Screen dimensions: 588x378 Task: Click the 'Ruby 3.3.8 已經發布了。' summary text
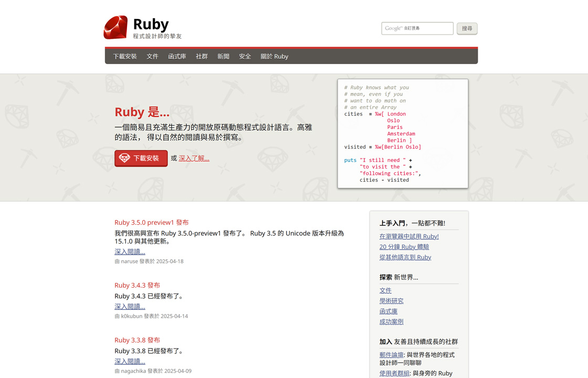point(150,351)
